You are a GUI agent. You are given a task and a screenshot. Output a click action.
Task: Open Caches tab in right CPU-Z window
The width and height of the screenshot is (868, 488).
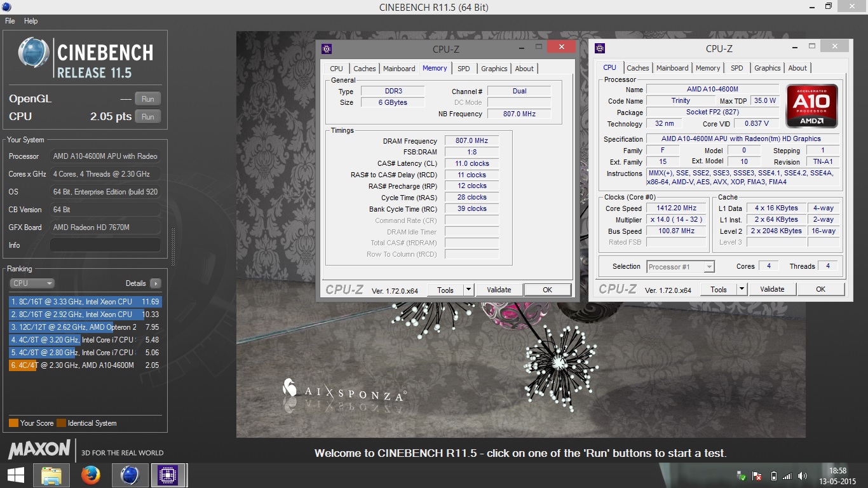[638, 68]
